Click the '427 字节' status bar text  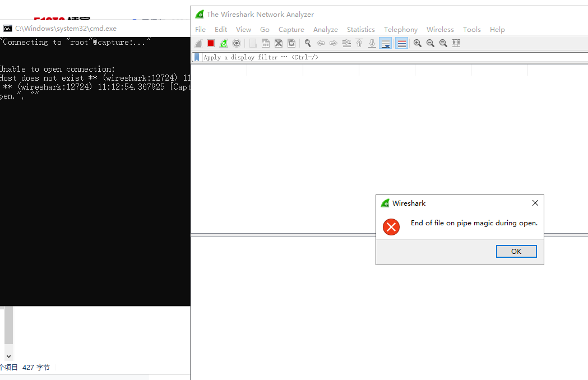pos(36,367)
